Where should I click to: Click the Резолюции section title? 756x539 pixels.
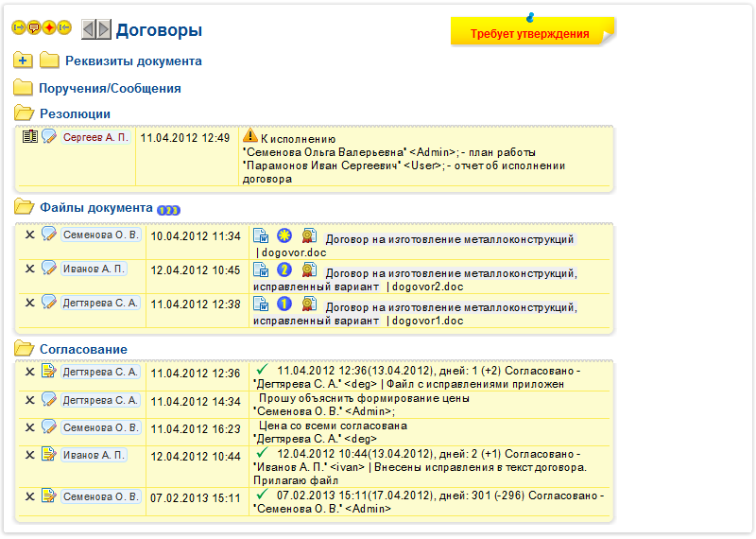pos(75,113)
